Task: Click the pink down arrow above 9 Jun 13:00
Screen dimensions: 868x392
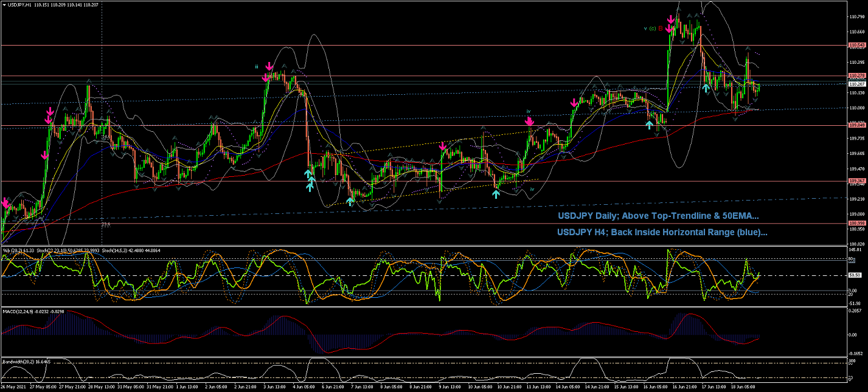Action: coord(443,146)
